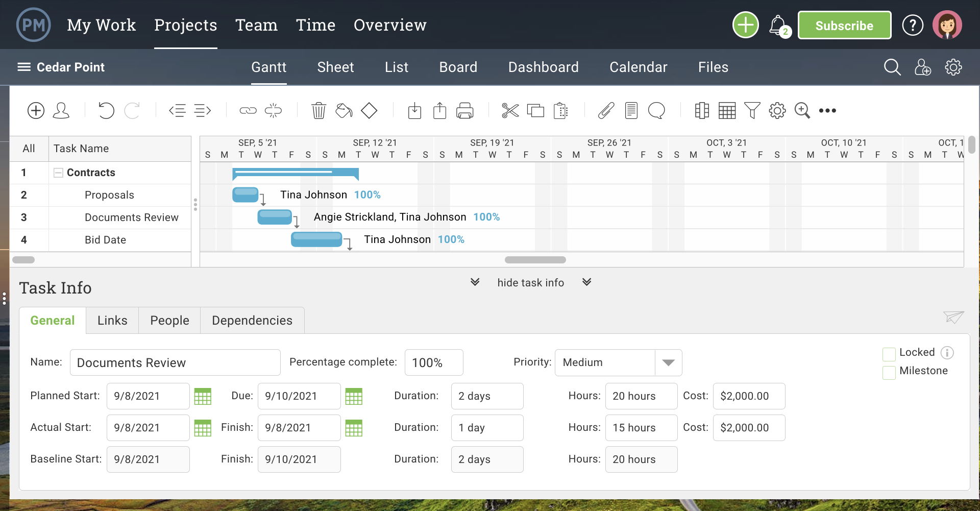Open Due date calendar picker

(354, 397)
